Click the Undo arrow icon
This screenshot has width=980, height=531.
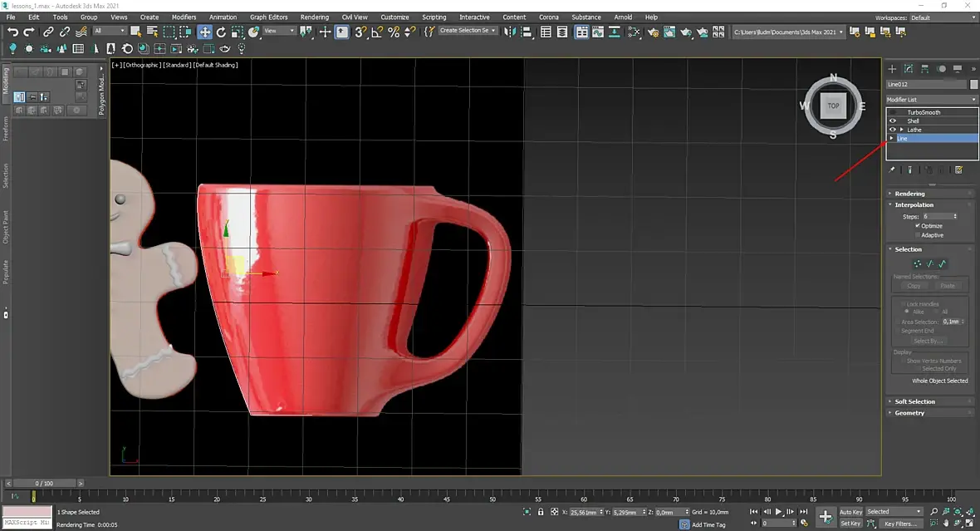[x=12, y=32]
